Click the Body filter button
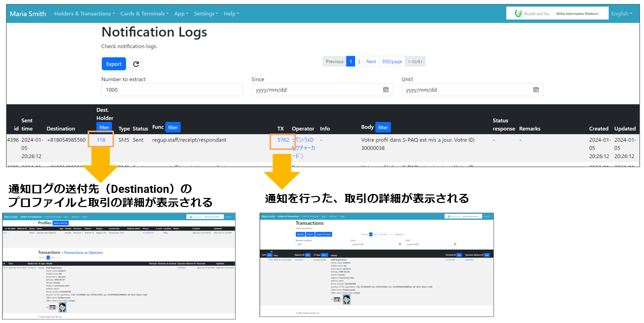Image resolution: width=644 pixels, height=323 pixels. pyautogui.click(x=383, y=128)
